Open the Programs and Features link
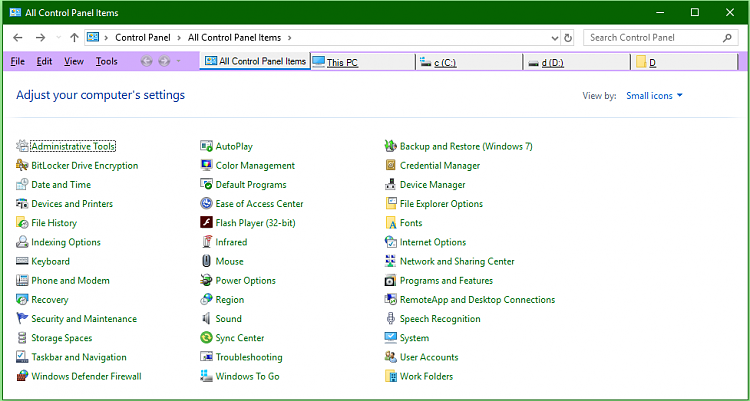Image resolution: width=750 pixels, height=401 pixels. pyautogui.click(x=446, y=280)
